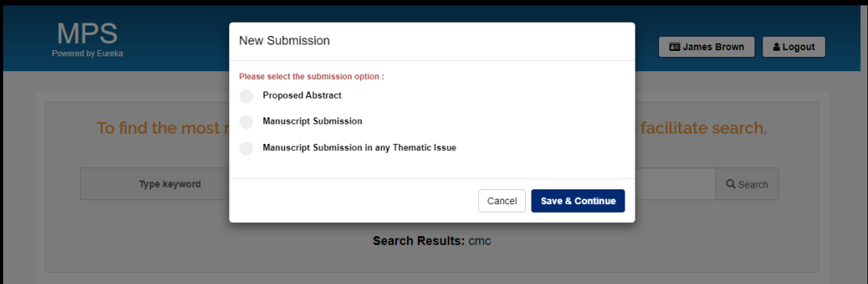
Task: Click the James Brown profile button
Action: point(706,47)
